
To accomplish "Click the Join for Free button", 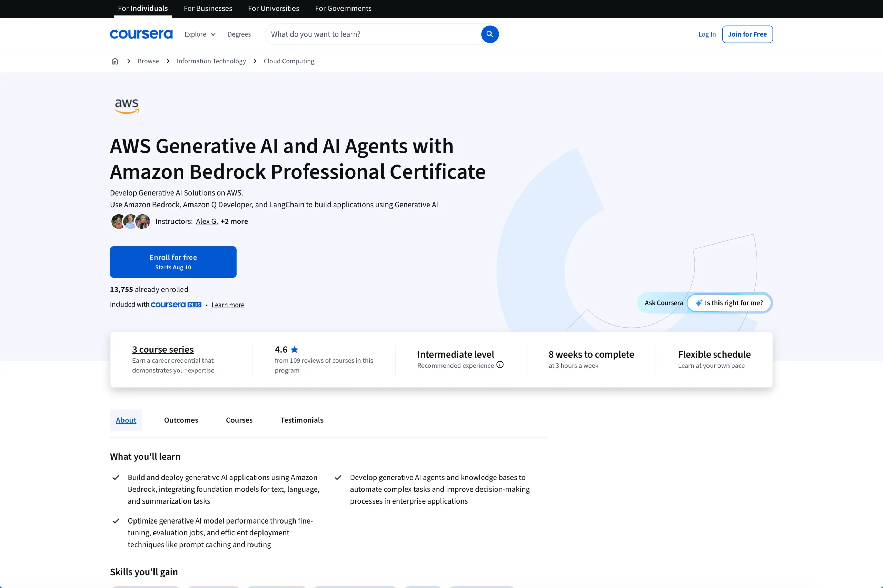I will click(x=747, y=34).
